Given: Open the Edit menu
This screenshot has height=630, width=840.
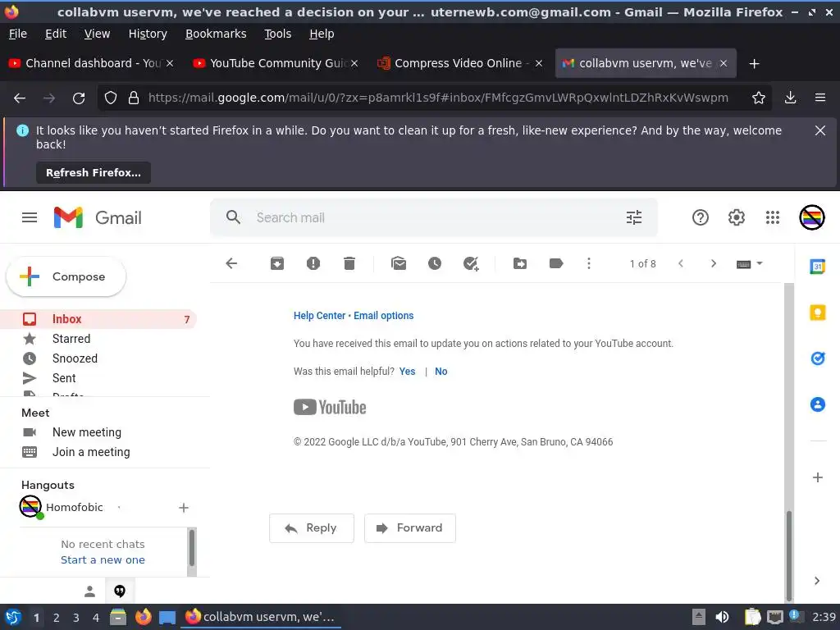Looking at the screenshot, I should click(56, 34).
